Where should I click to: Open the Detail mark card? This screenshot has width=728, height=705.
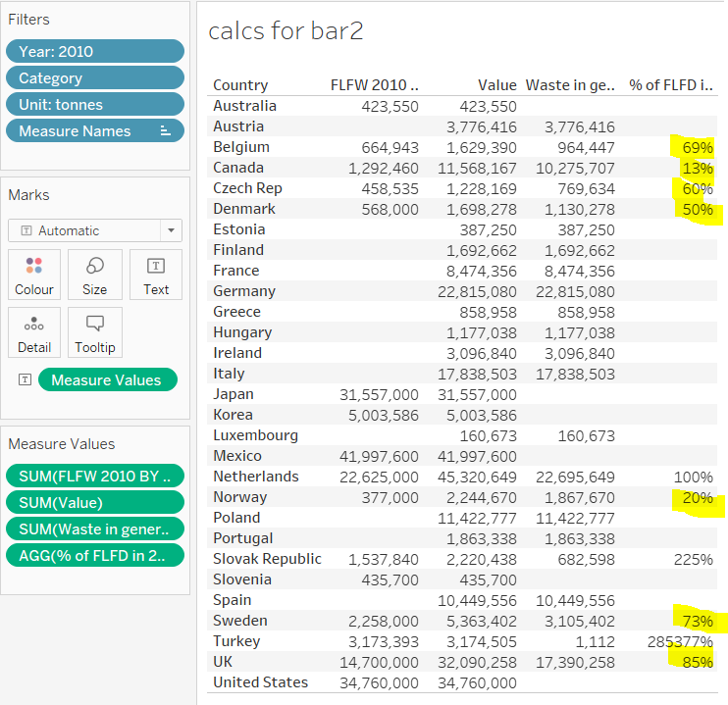tap(34, 333)
